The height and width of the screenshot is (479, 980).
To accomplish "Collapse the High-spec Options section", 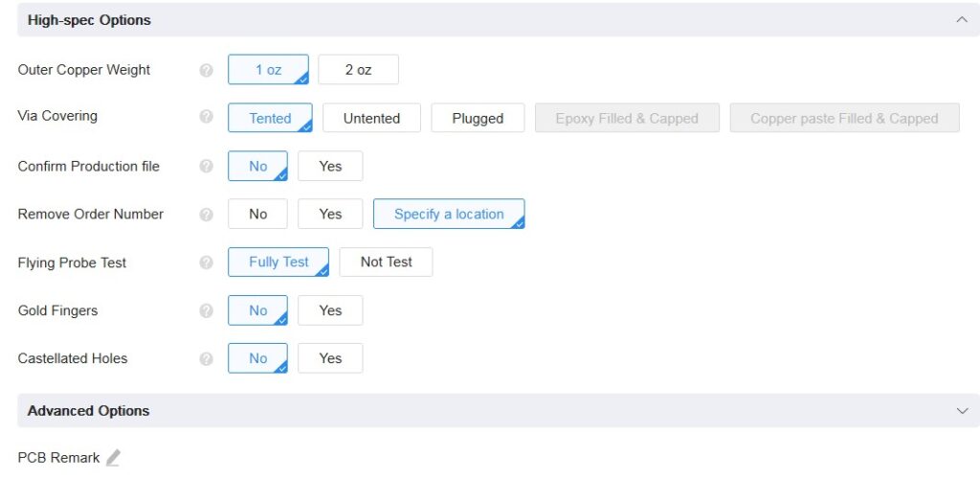I will pyautogui.click(x=962, y=20).
